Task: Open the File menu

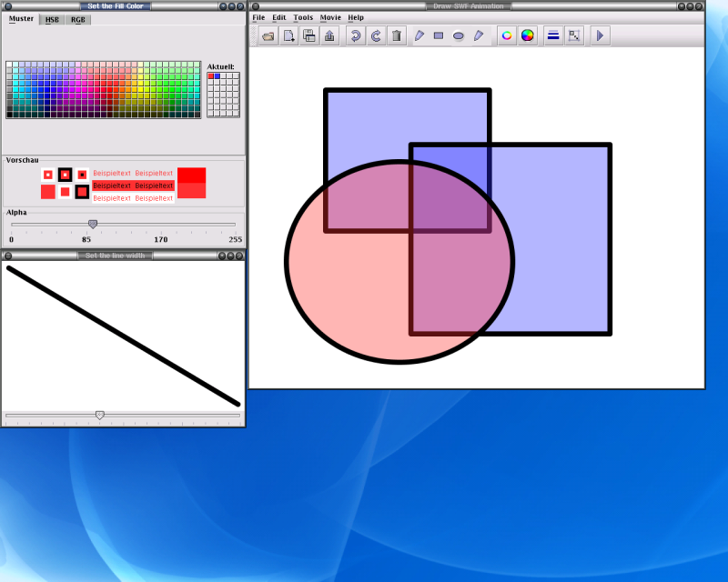Action: point(258,17)
